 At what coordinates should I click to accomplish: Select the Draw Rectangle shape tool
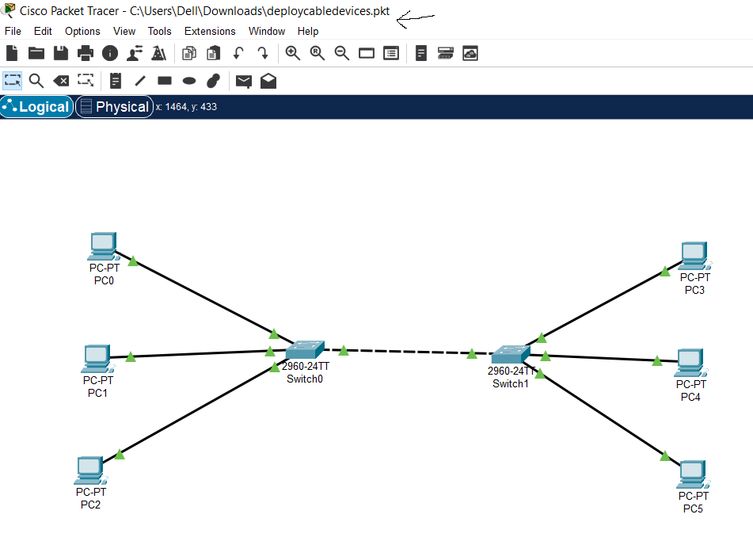[x=164, y=80]
